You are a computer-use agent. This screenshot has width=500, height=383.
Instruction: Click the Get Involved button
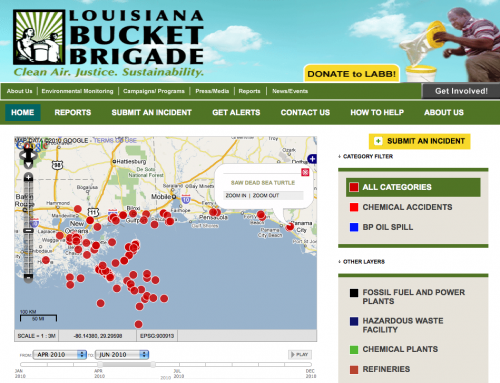pyautogui.click(x=461, y=91)
